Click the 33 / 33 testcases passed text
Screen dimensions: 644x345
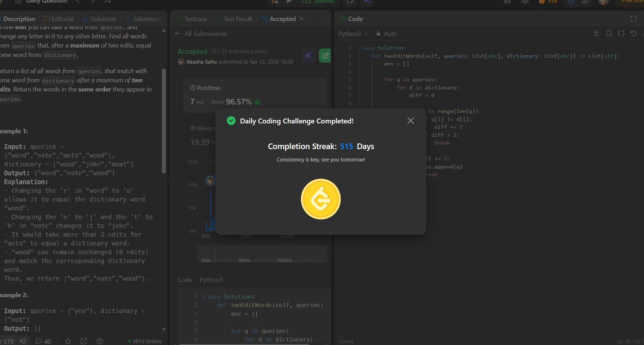click(x=238, y=52)
